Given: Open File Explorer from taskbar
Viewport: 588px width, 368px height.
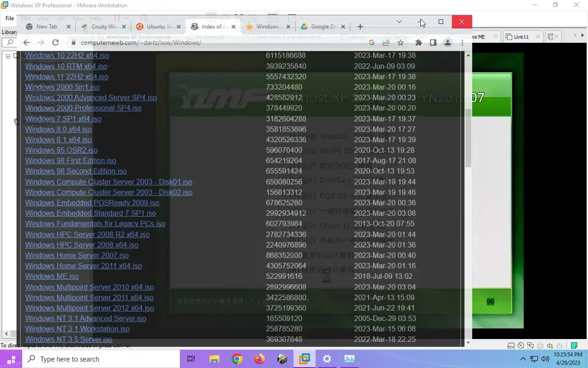Looking at the screenshot, I should (214, 359).
